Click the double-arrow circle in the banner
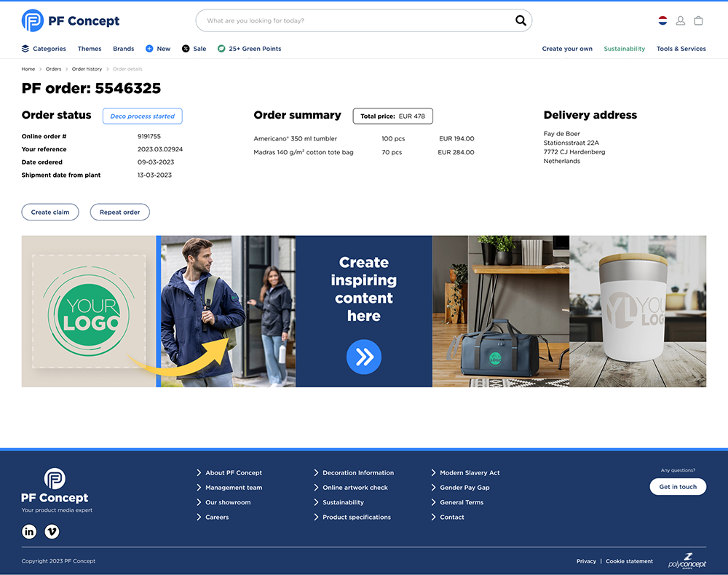This screenshot has width=728, height=575. tap(364, 357)
